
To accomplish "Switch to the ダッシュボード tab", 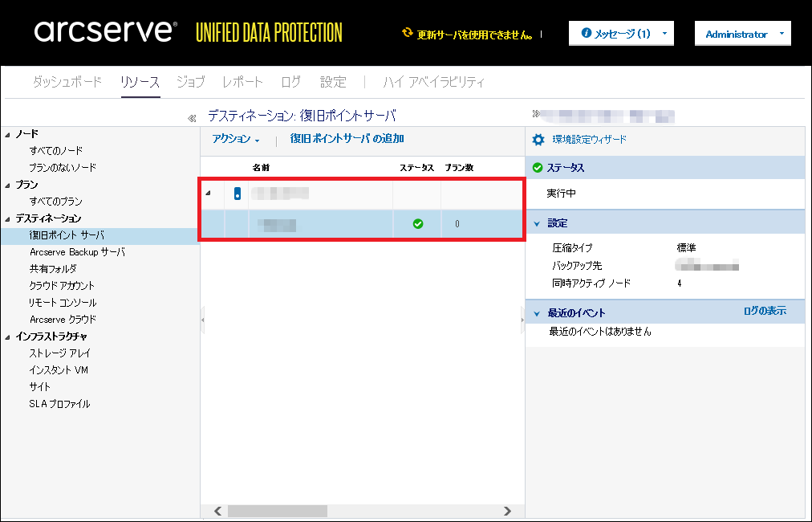I will point(67,82).
